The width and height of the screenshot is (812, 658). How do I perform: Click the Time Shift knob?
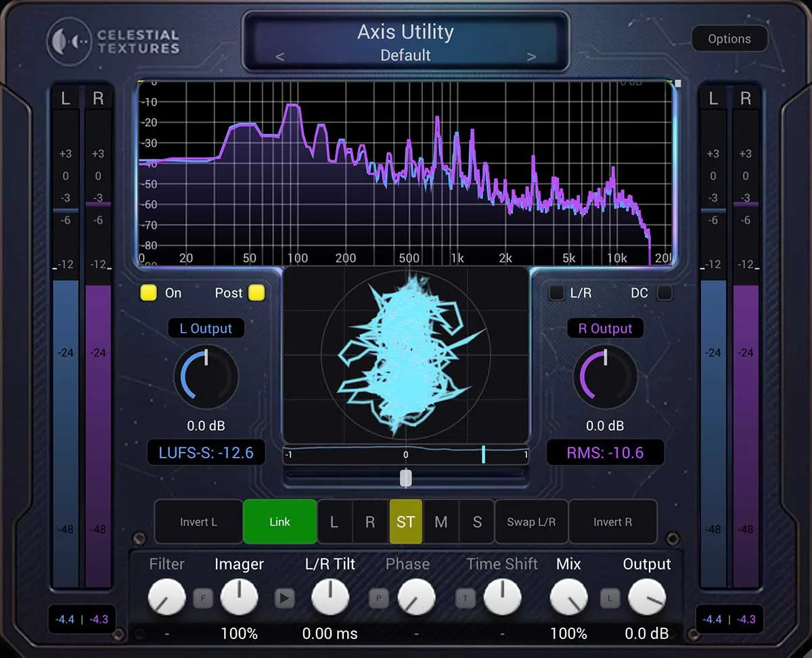pos(503,598)
